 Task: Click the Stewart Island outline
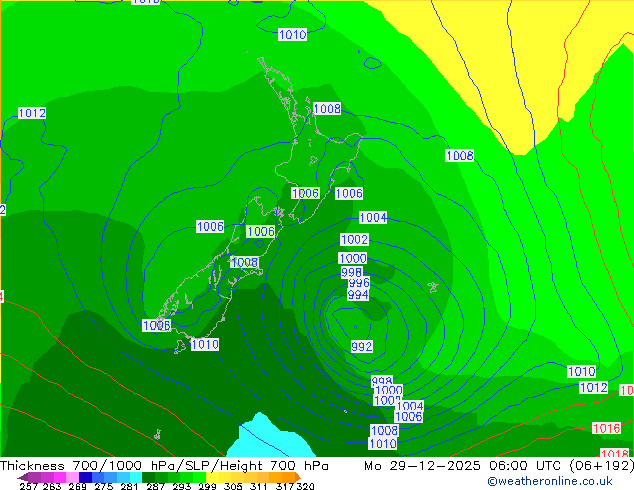180,347
